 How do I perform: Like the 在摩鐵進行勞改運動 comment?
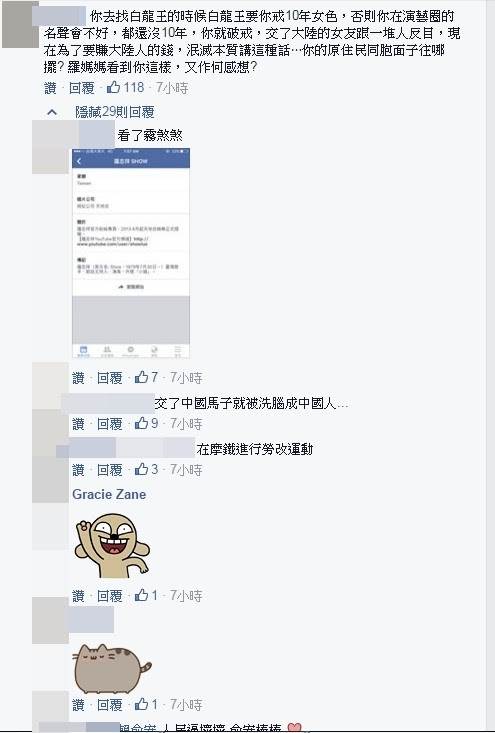point(78,470)
